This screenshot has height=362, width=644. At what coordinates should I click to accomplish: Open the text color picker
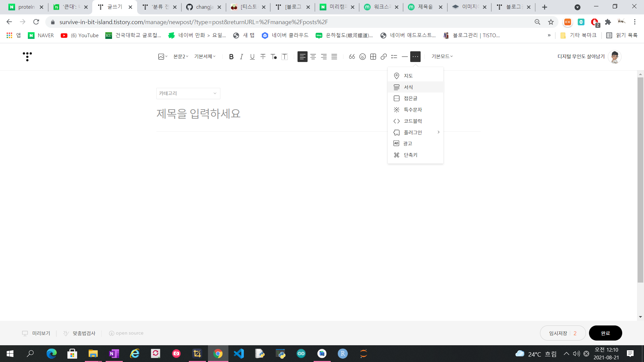point(274,57)
